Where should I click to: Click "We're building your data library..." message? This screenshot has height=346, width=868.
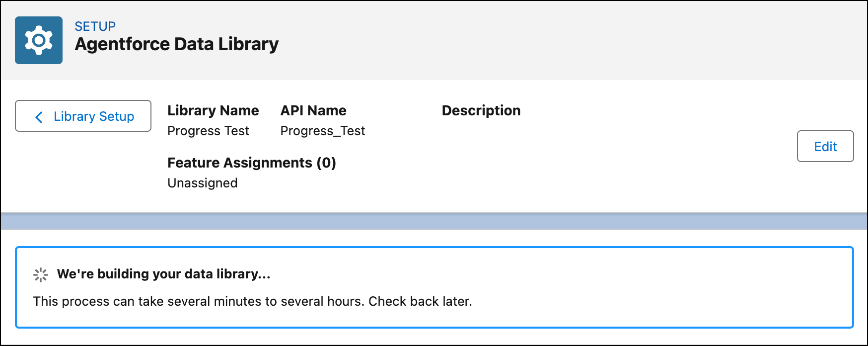tap(163, 274)
